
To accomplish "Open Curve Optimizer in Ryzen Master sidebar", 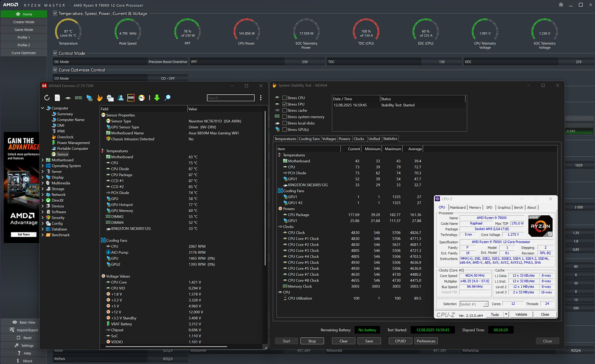I will point(24,53).
